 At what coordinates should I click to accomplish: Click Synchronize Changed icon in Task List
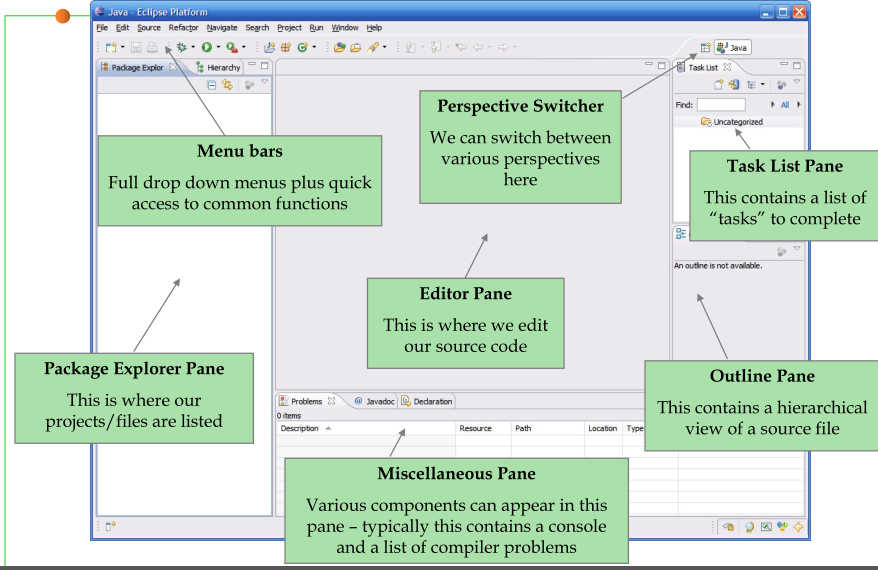click(734, 85)
